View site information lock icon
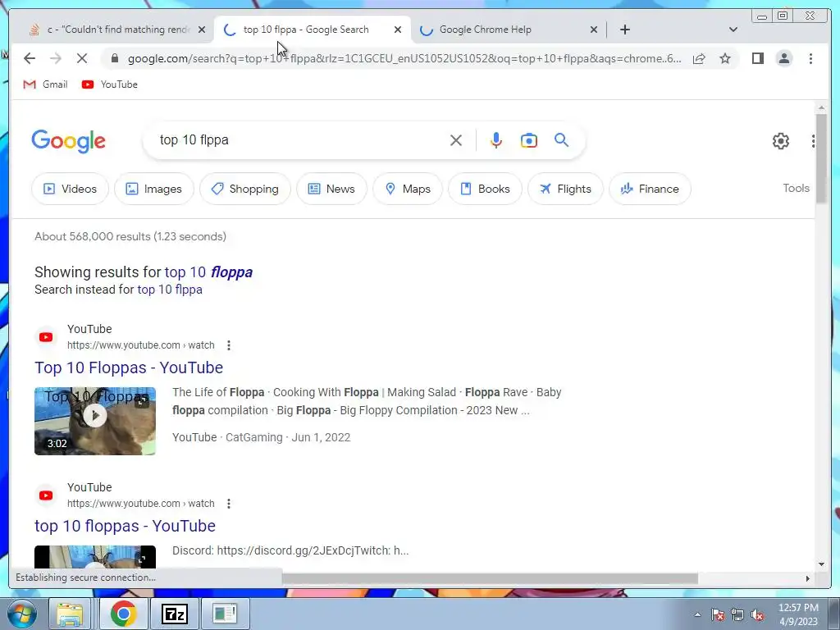The height and width of the screenshot is (630, 840). (x=114, y=58)
